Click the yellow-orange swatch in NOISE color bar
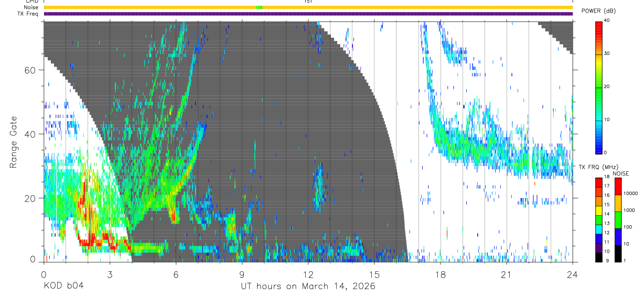This screenshot has width=644, height=297. [x=618, y=203]
